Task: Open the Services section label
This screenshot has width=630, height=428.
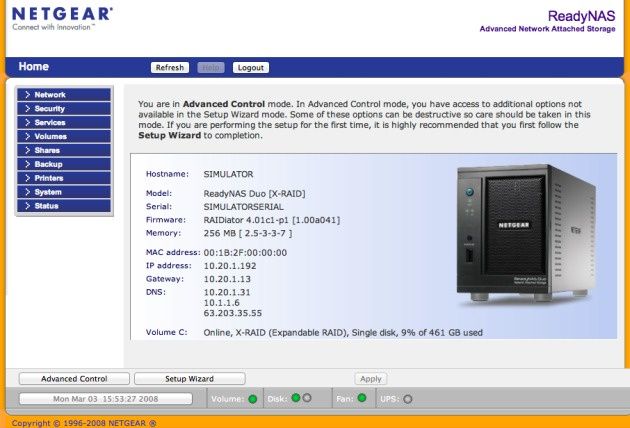Action: [x=50, y=123]
